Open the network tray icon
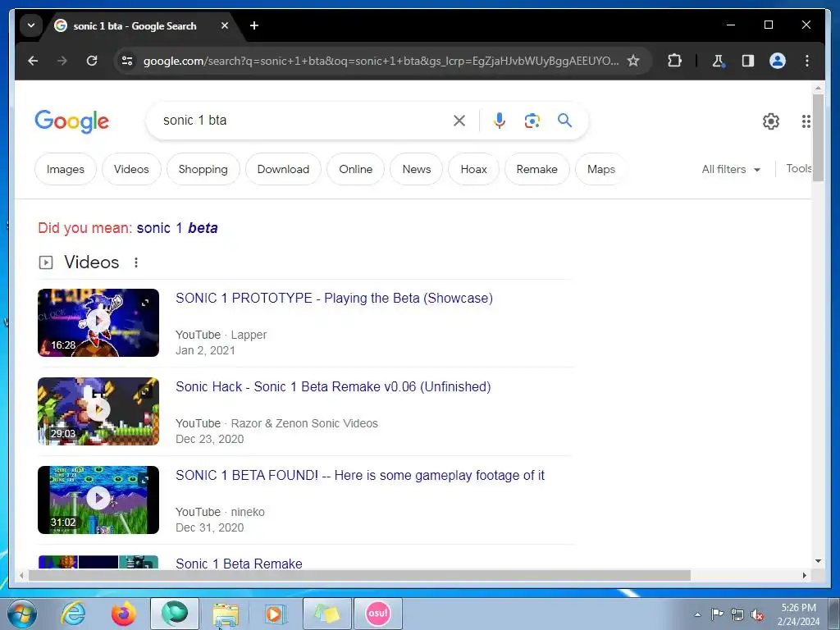Viewport: 840px width, 630px height. [737, 614]
